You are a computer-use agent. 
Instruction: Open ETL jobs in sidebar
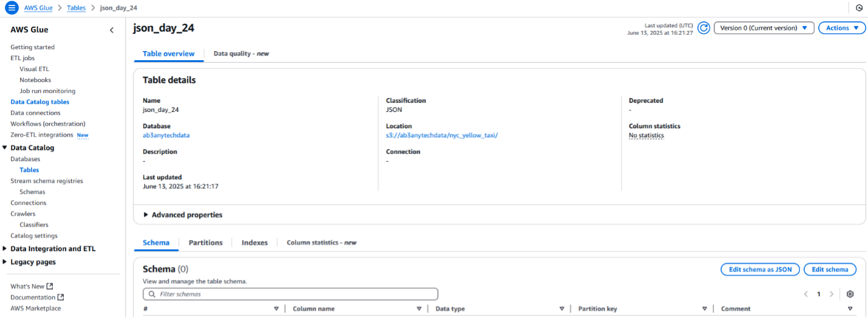[x=22, y=58]
